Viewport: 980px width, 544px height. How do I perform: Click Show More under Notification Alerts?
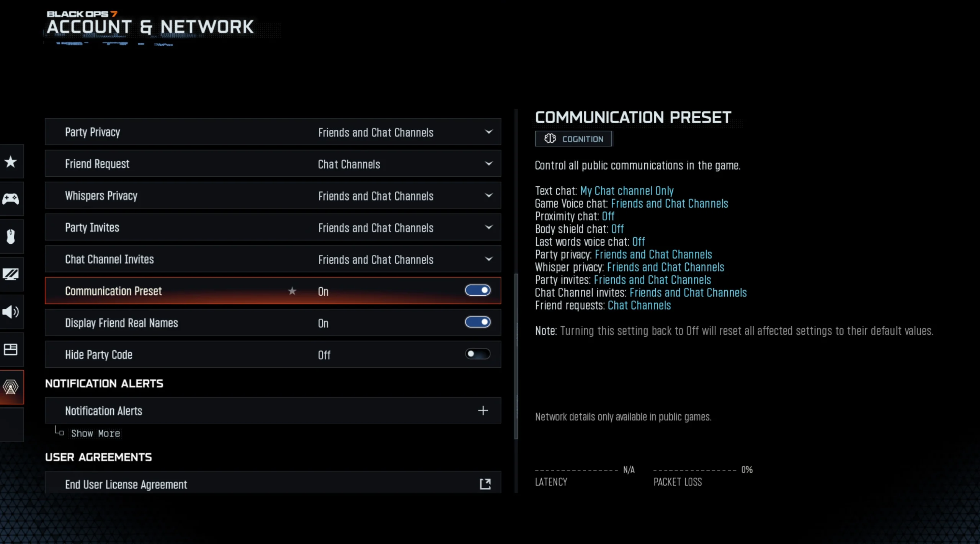click(x=95, y=433)
